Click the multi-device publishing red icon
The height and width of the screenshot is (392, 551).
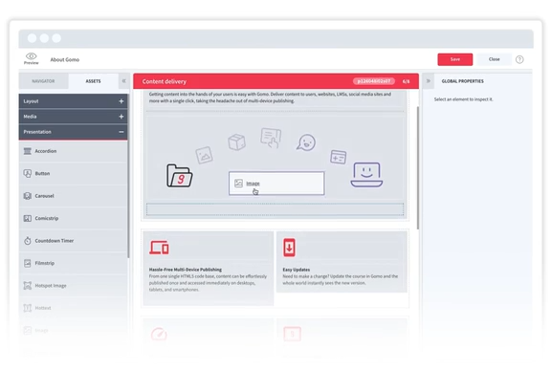click(x=159, y=248)
